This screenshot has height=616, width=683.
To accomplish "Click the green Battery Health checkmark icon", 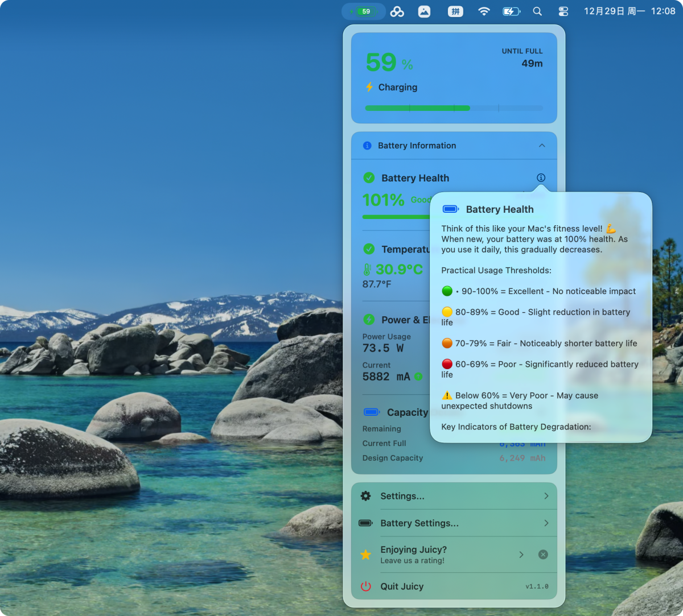I will click(x=369, y=178).
